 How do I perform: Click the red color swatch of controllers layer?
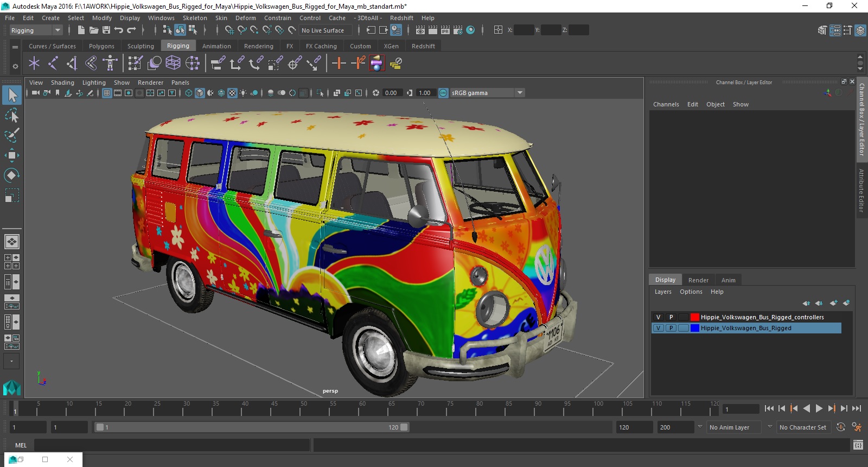tap(694, 317)
